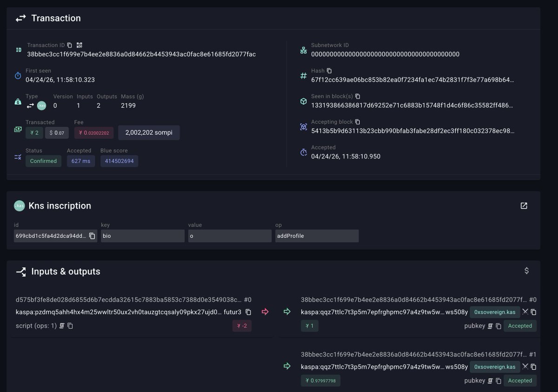The width and height of the screenshot is (558, 392).
Task: Open Accepting block 5413b5b9d6... hash
Action: point(413,131)
